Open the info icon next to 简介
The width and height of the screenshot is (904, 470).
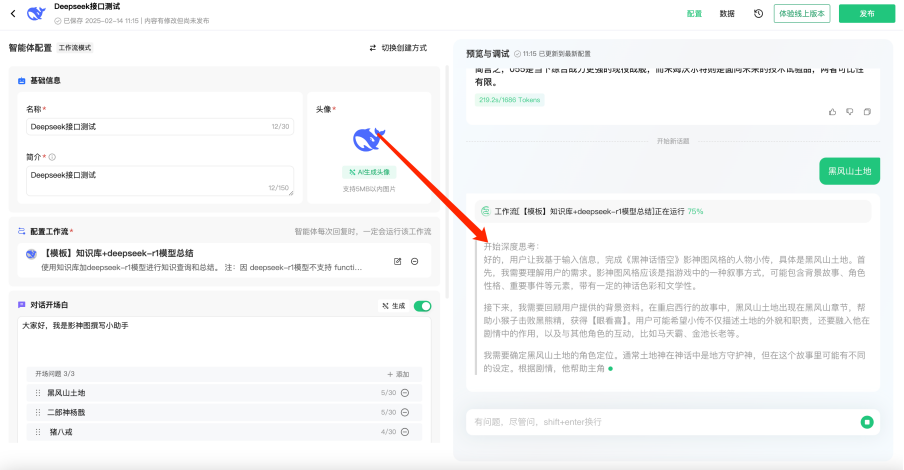click(52, 157)
